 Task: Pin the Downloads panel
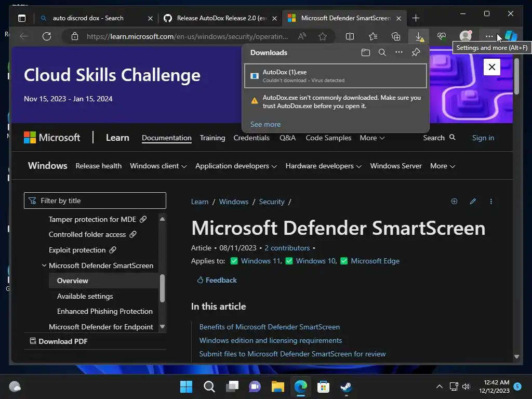point(416,52)
